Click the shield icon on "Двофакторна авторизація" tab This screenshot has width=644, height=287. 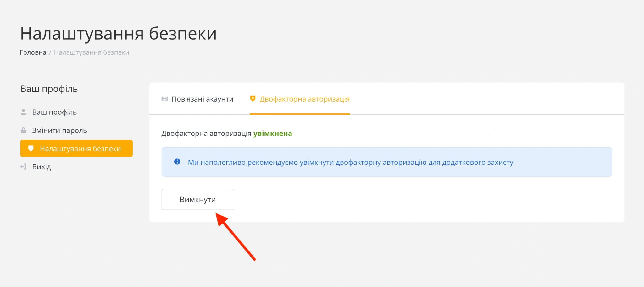coord(253,98)
